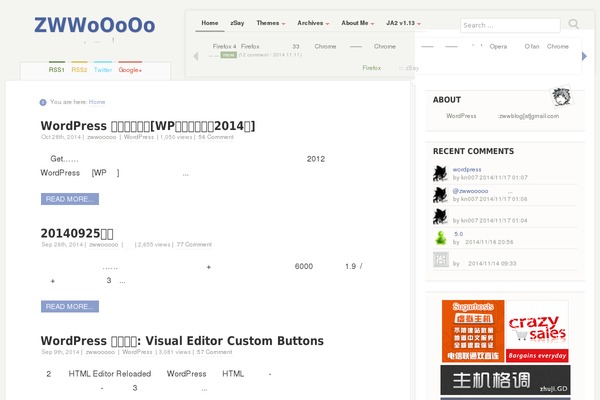Click the orange Sugarhosts ad banner
Image resolution: width=600 pixels, height=400 pixels.
pyautogui.click(x=473, y=331)
